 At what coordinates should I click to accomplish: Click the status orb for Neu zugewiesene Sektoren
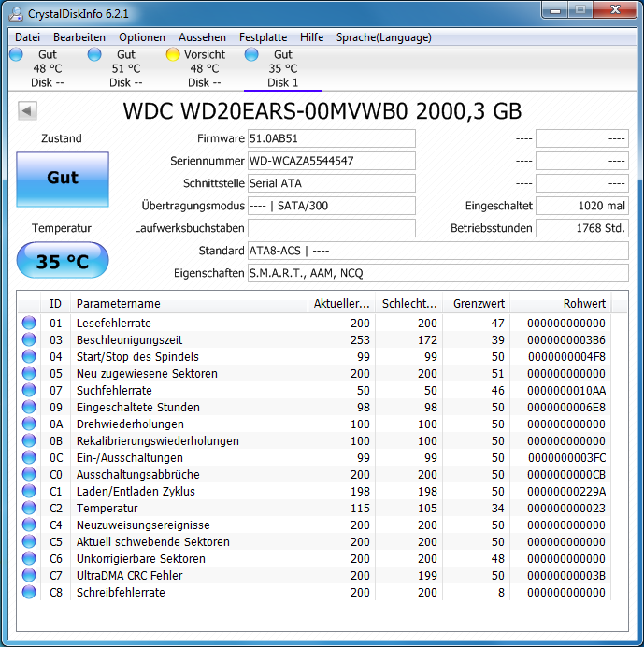(x=29, y=373)
